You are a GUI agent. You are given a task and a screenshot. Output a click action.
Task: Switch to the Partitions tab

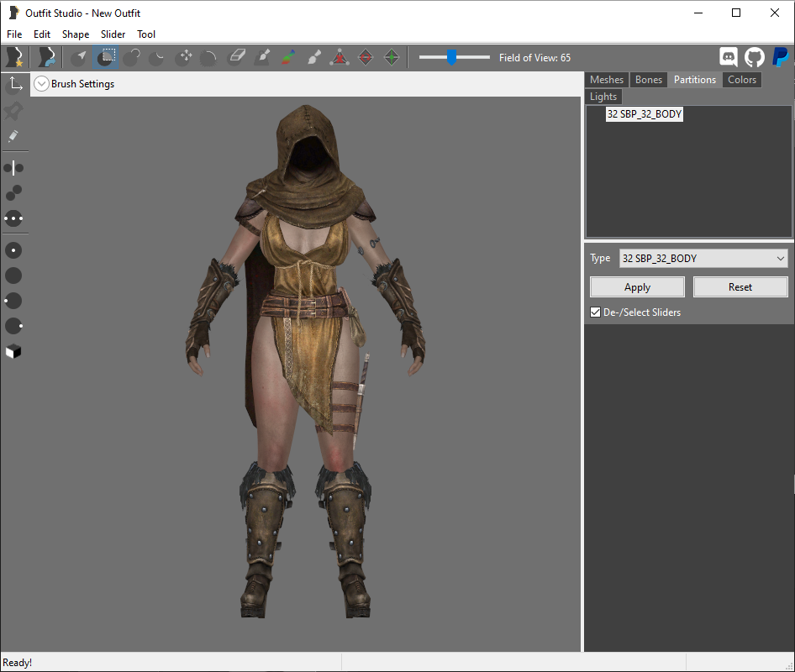(695, 80)
